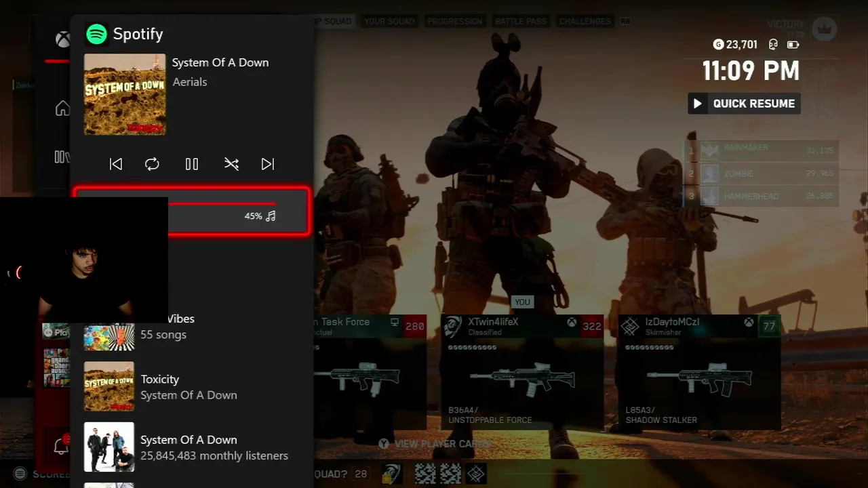Select the now-playing artist System Of A Down
868x488 pixels.
(x=220, y=62)
